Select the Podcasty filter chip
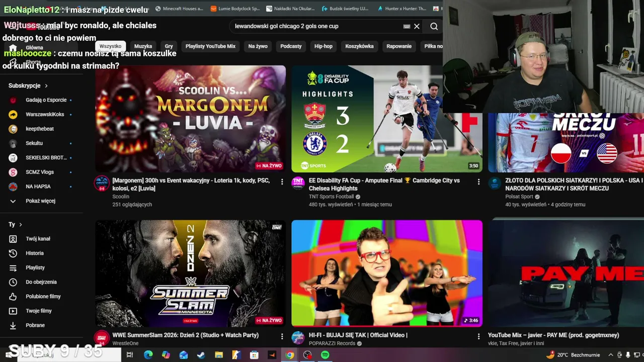This screenshot has width=644, height=362. click(291, 46)
